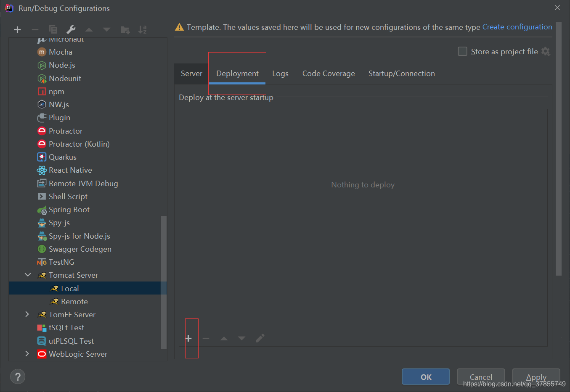Remove deployment artifact with minus icon

tap(206, 338)
